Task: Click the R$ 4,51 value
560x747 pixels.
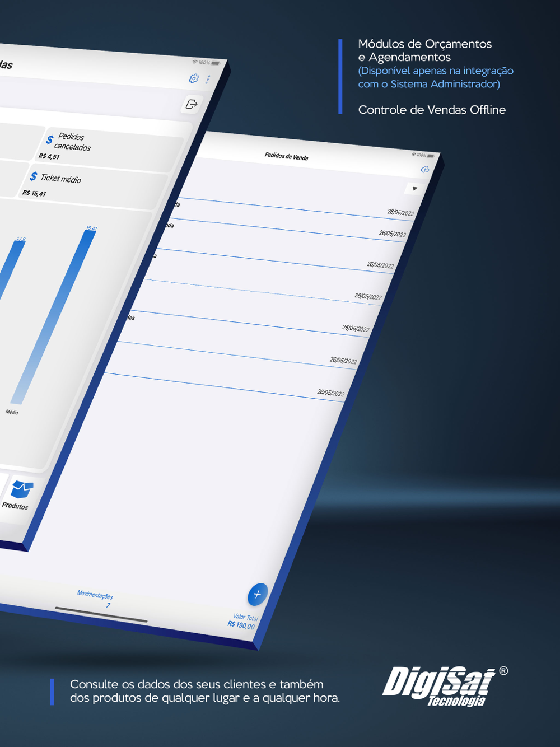Action: point(49,156)
